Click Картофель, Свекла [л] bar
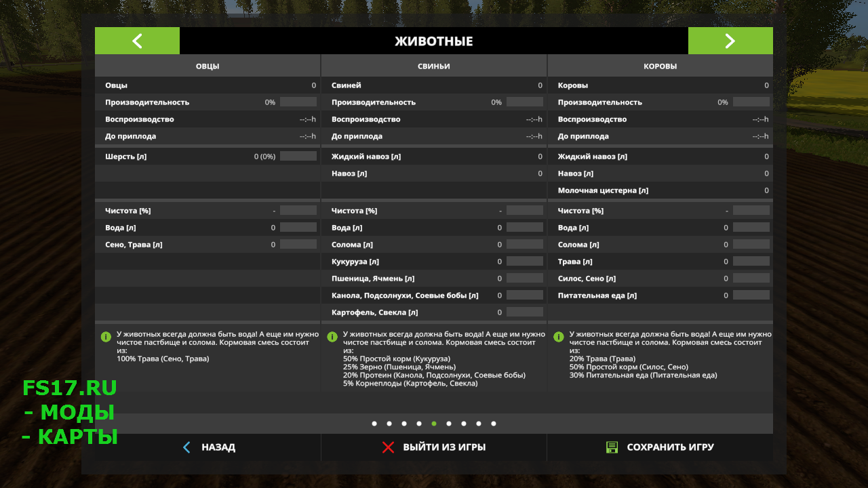This screenshot has height=488, width=868. pos(525,312)
